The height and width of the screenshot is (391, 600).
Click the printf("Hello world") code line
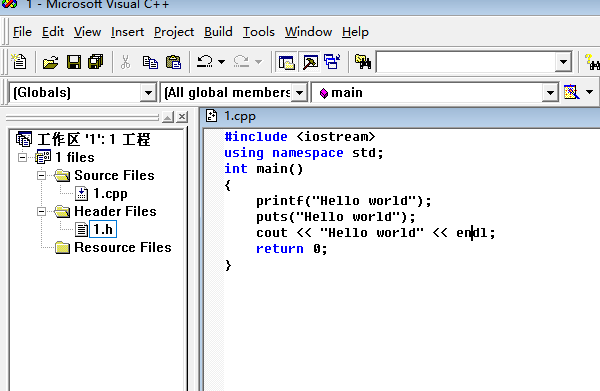[x=344, y=201]
